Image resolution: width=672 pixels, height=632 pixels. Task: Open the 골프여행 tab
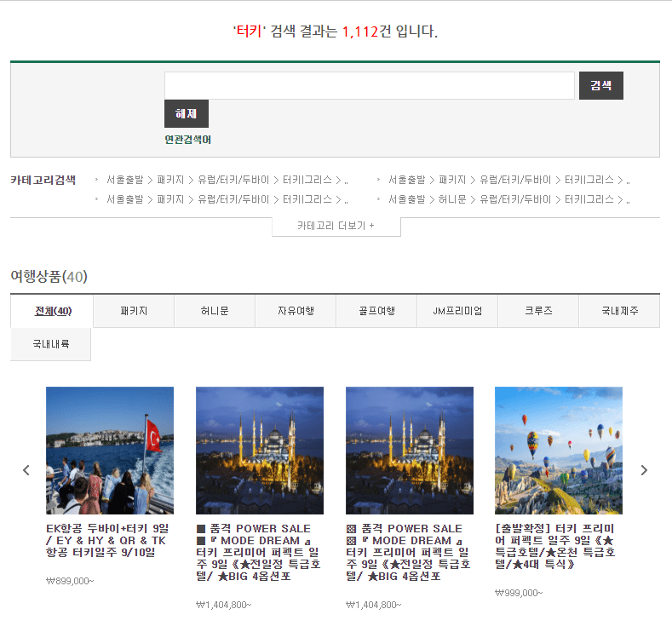click(x=376, y=311)
